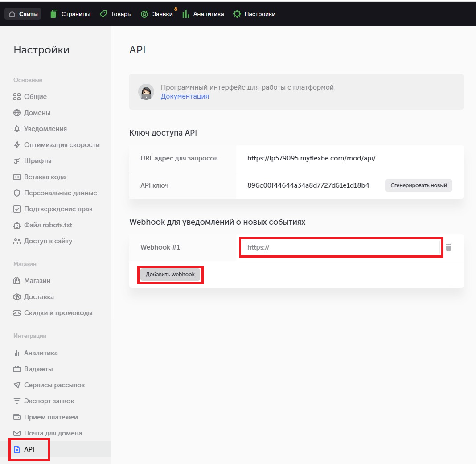This screenshot has width=476, height=464.
Task: Click the assistant avatar in the info banner
Action: click(x=146, y=92)
